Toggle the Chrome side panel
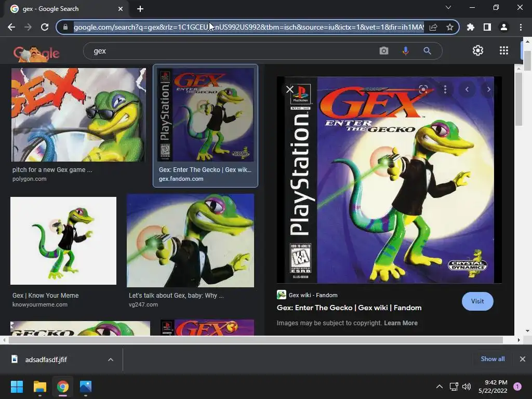Screen dimensions: 532x399 click(x=487, y=27)
